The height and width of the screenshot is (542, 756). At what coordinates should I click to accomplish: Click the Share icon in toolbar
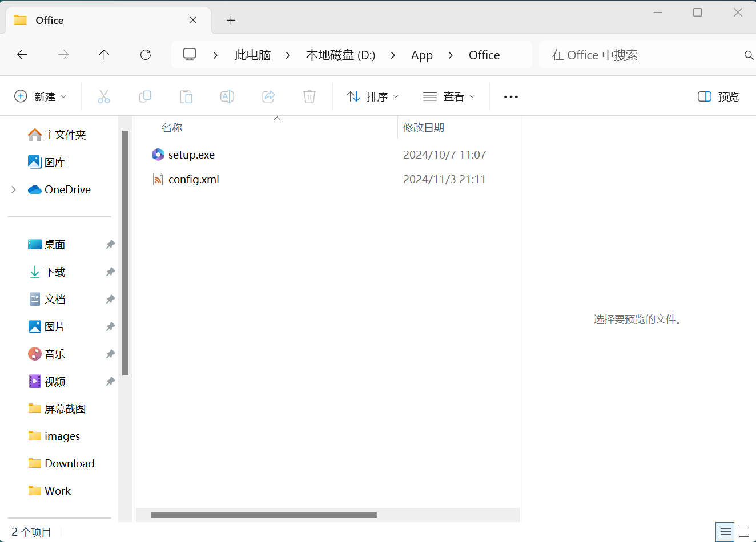[268, 96]
